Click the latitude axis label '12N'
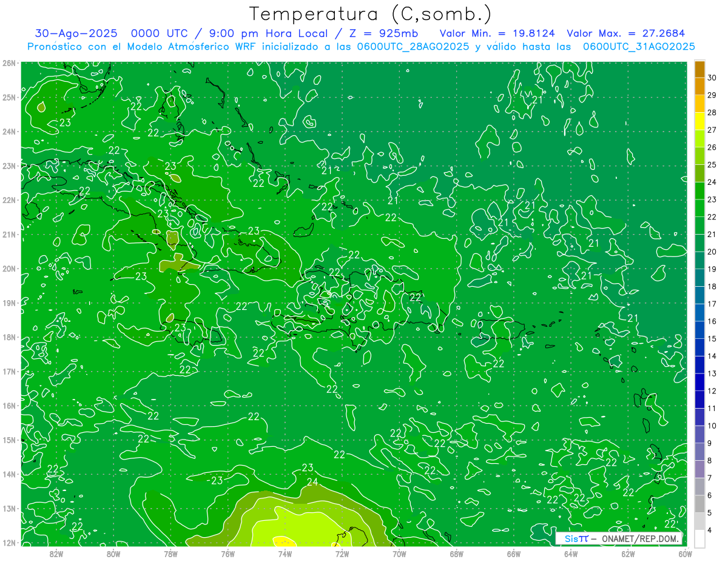The width and height of the screenshot is (728, 562). [x=9, y=543]
